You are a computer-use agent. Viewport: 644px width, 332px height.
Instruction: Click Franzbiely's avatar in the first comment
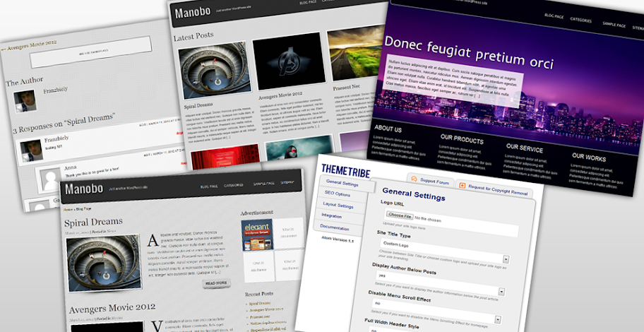31,150
